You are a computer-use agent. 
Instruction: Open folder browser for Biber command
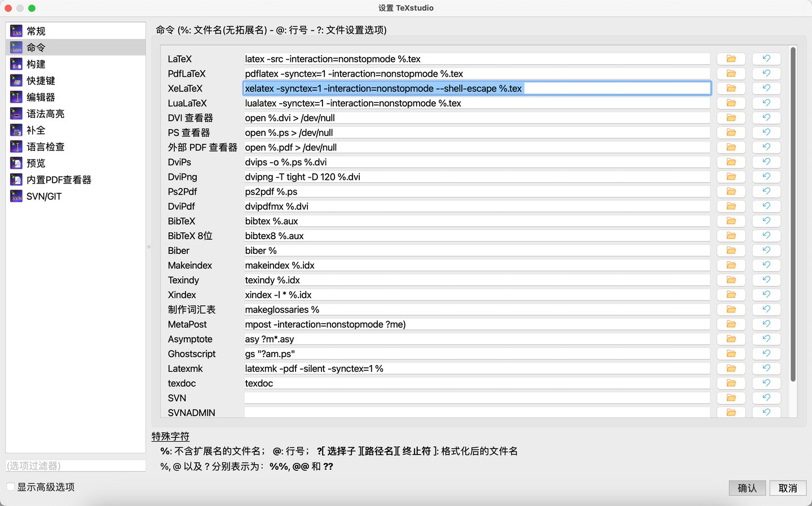coord(731,250)
